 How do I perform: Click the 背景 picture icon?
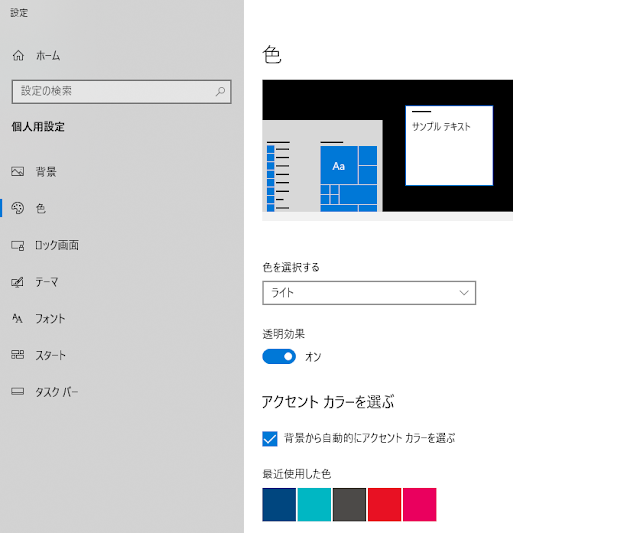click(x=18, y=172)
